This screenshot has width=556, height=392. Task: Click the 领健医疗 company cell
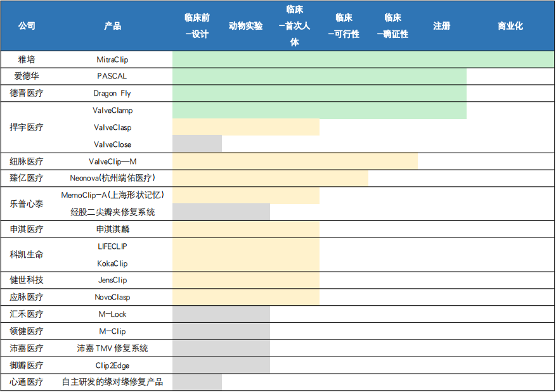tap(27, 331)
